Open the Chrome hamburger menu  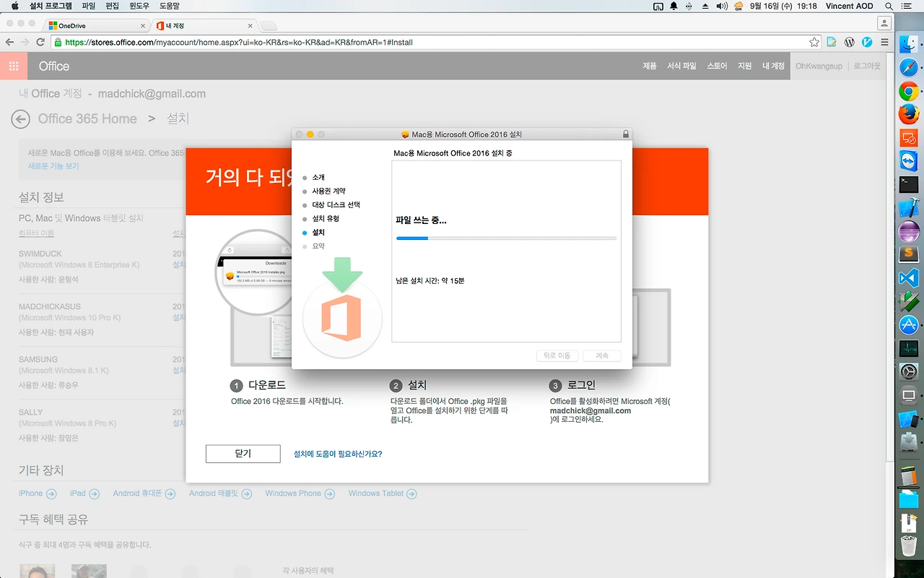885,43
